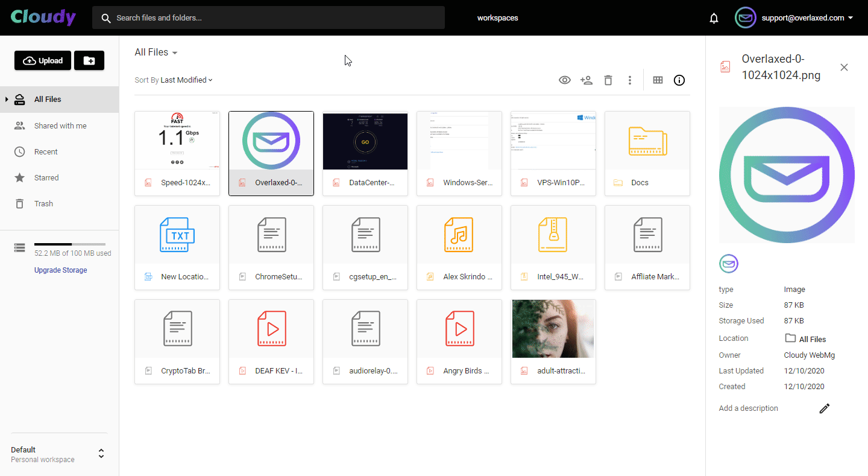Click the All Files folder icon in Location row
Screen dimensions: 868x476
790,338
